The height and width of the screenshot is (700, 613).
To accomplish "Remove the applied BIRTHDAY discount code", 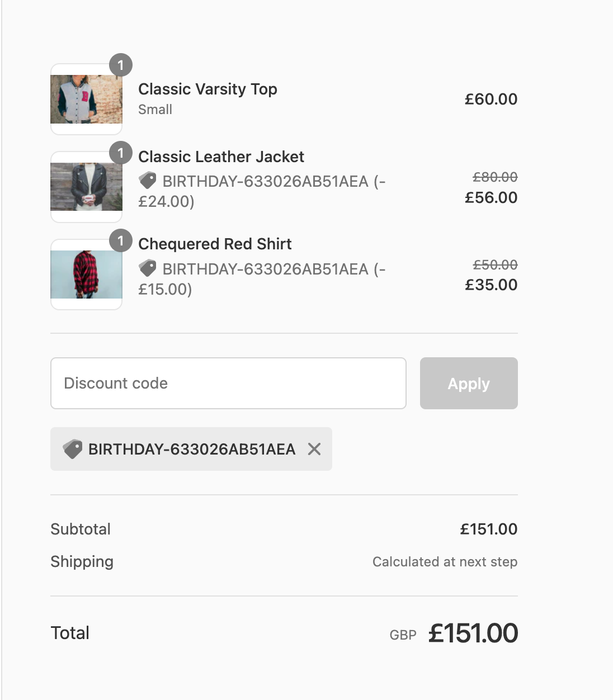I will tap(314, 449).
